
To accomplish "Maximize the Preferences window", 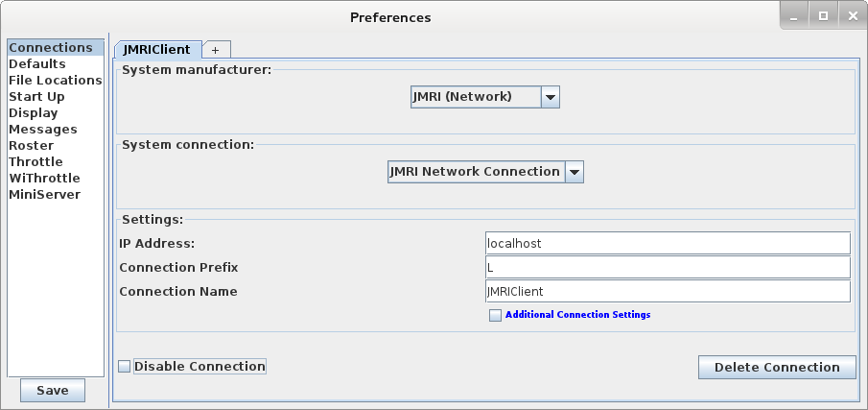I will tap(823, 16).
